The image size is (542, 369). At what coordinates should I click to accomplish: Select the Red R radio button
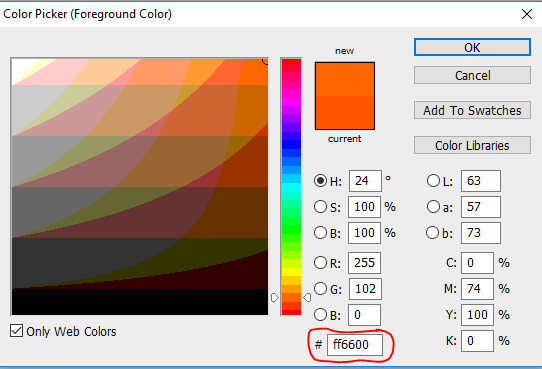pyautogui.click(x=320, y=263)
